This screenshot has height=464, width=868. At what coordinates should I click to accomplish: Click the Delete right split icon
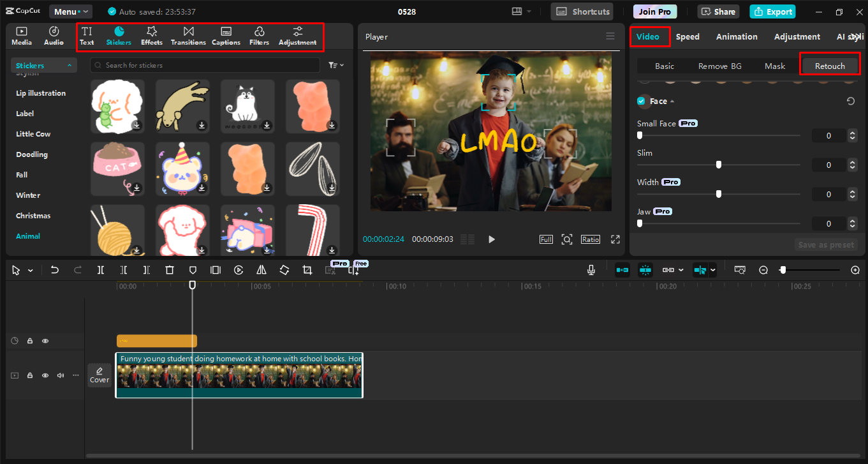click(147, 270)
